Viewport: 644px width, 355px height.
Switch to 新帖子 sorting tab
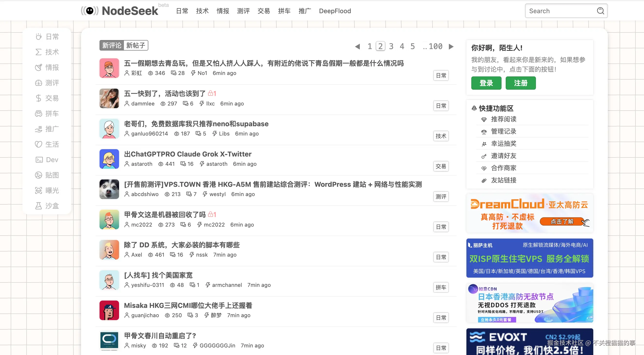tap(136, 45)
